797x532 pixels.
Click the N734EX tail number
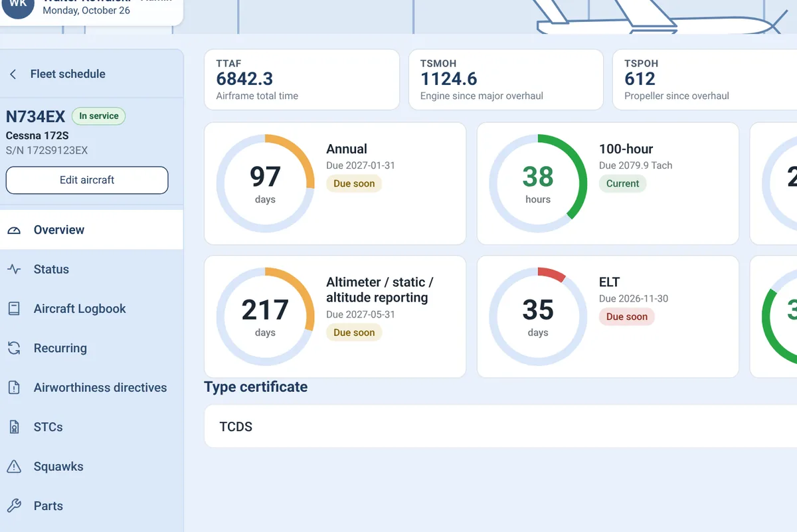coord(35,117)
